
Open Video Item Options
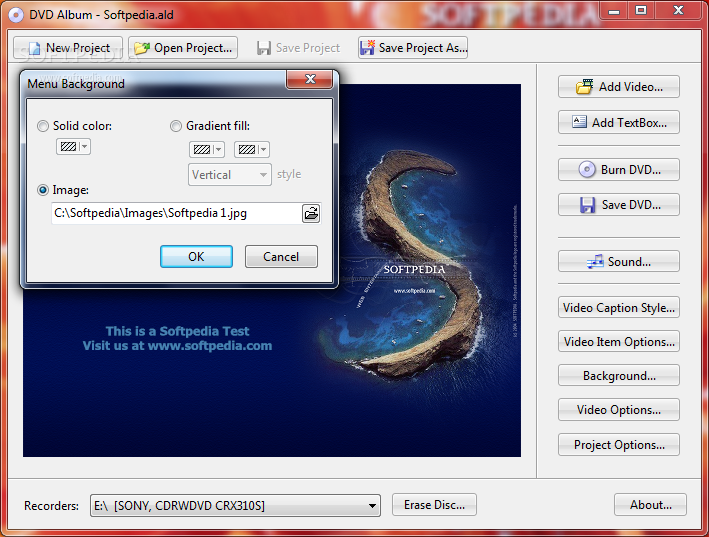[x=619, y=342]
